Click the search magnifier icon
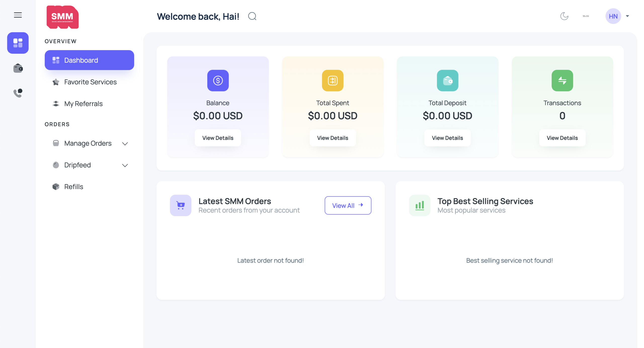Screen dimensions: 644x348 point(252,16)
